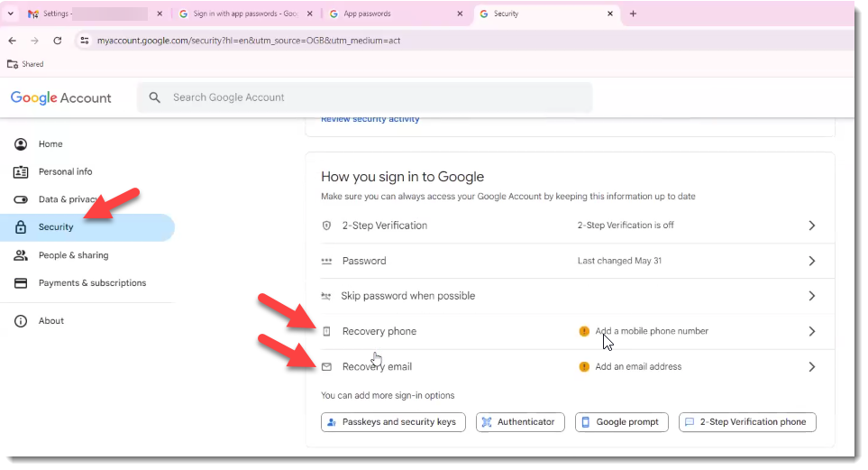Expand the Recovery email chevron

click(811, 367)
